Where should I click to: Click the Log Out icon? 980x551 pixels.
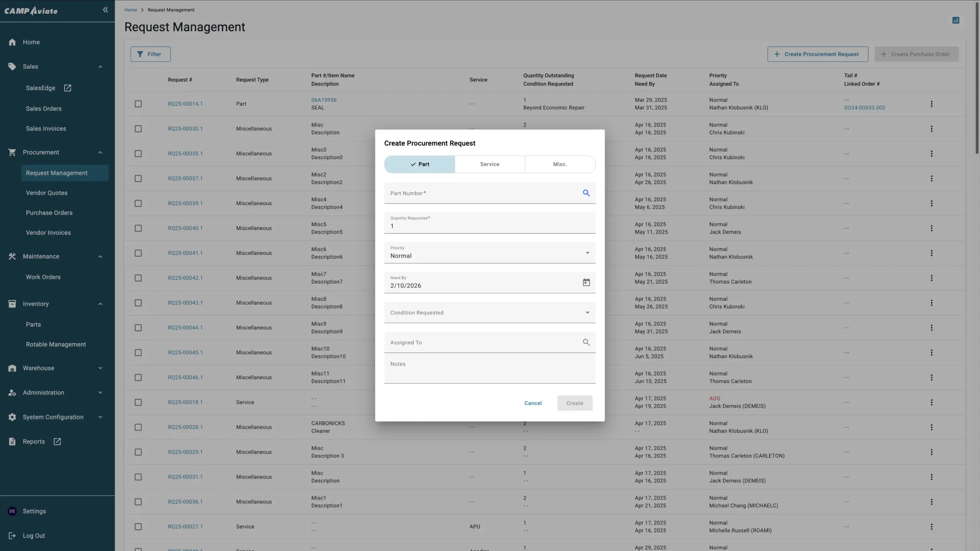[12, 536]
